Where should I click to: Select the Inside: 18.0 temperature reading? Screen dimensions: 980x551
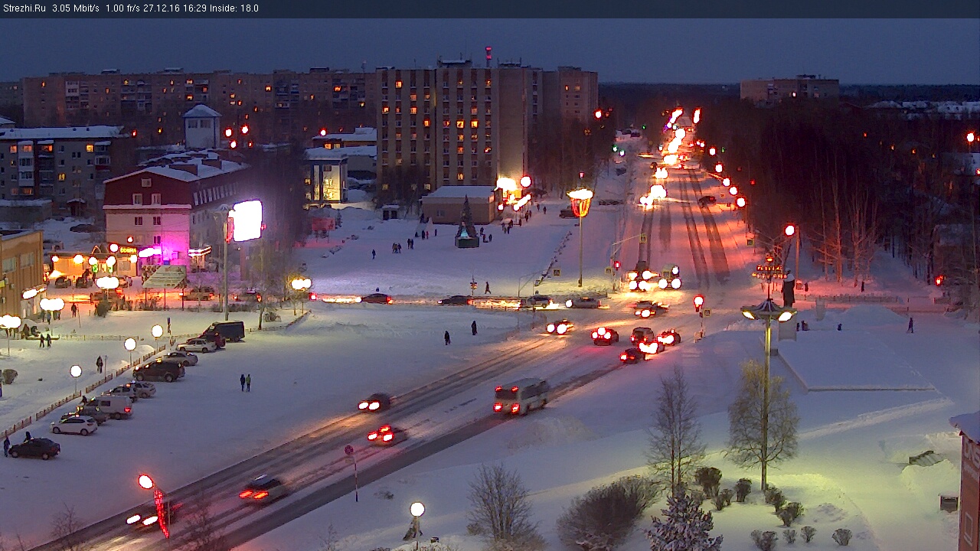coord(233,8)
